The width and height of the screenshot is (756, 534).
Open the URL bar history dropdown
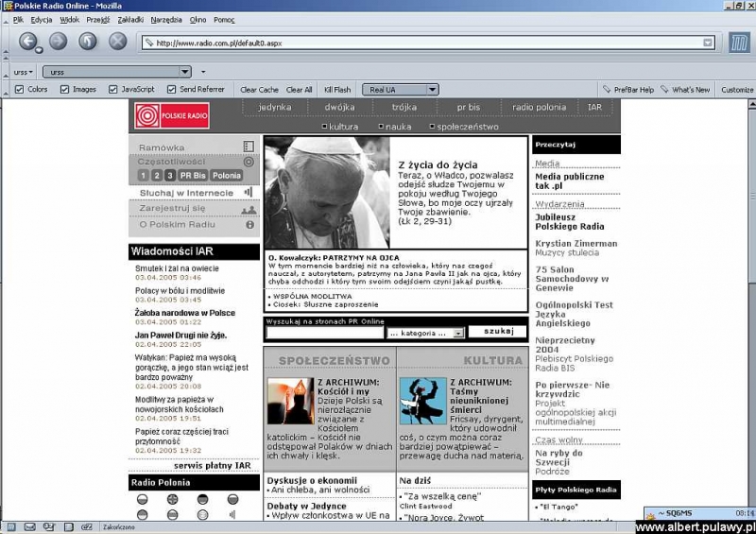click(x=711, y=43)
